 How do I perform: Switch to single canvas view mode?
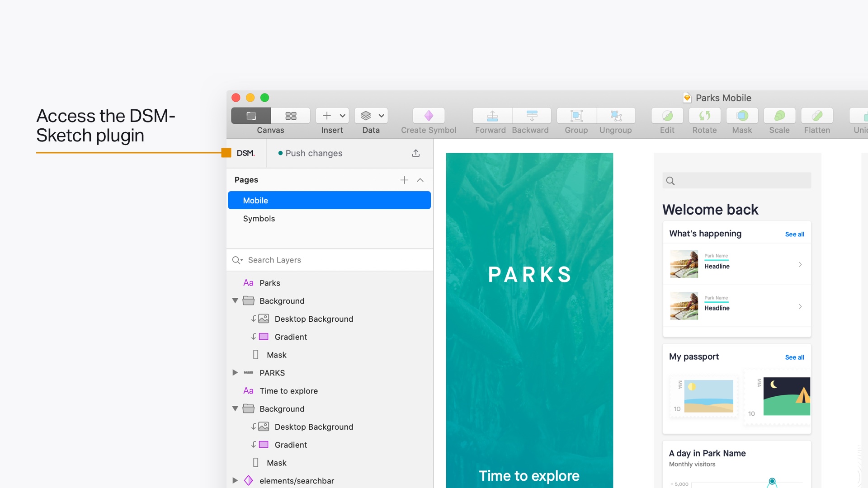251,116
